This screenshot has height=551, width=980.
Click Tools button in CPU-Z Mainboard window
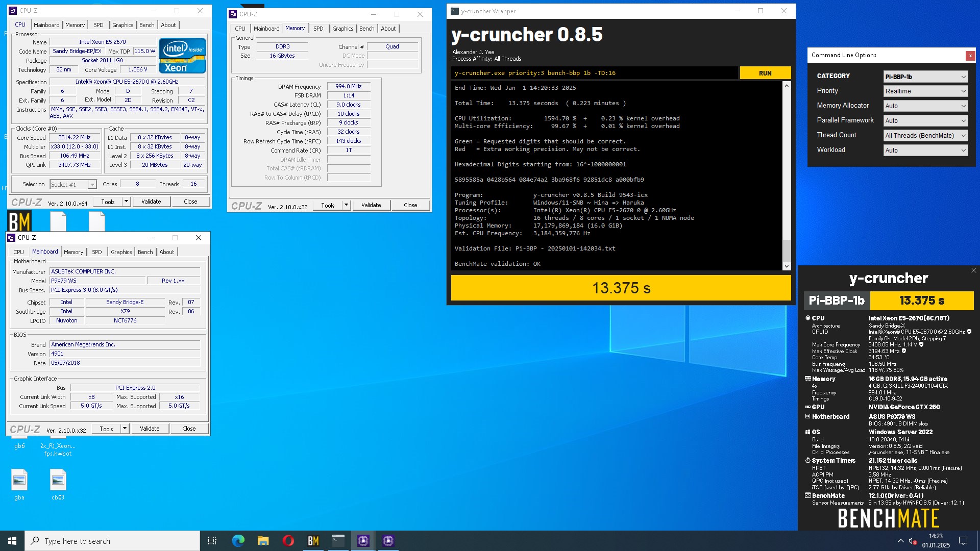click(x=106, y=429)
